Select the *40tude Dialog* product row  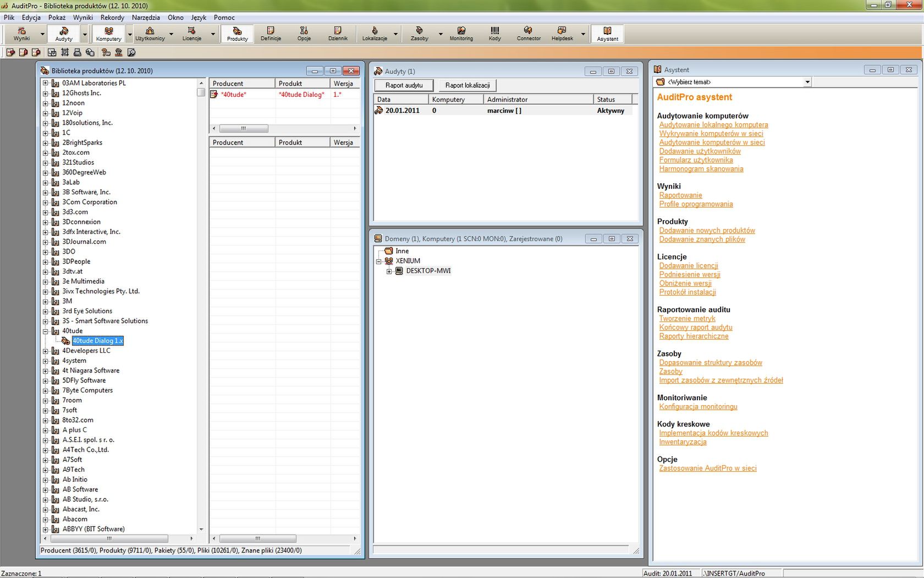coord(284,95)
